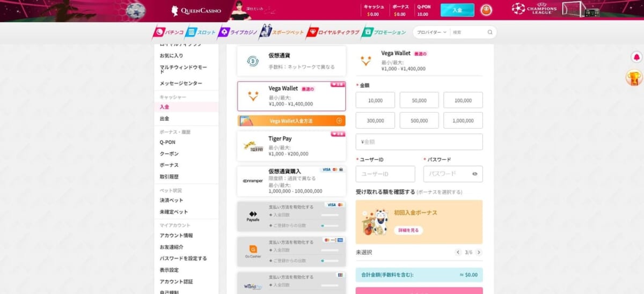Click the Paysafe ご登録からの日数 progress bar
Screen dimensions: 644x294
(x=330, y=226)
